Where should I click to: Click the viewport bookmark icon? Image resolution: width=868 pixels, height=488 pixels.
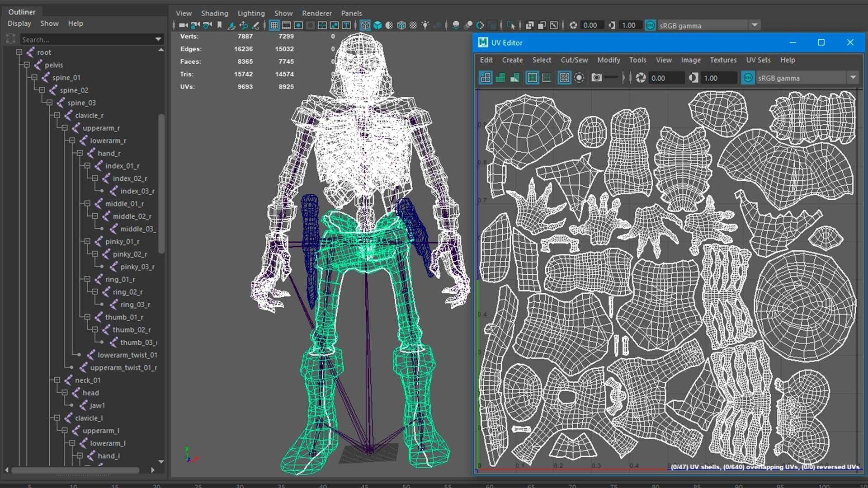[x=220, y=25]
